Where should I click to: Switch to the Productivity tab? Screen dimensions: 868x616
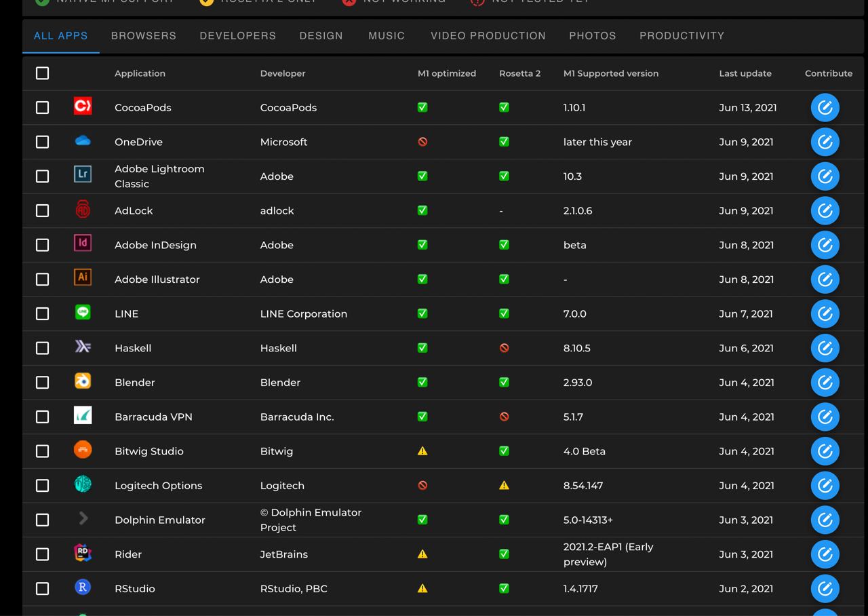(682, 35)
